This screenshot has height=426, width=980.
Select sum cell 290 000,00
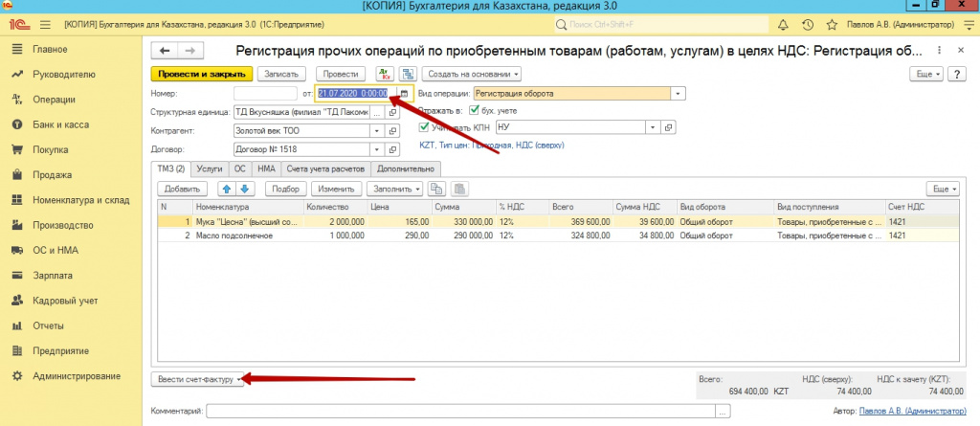tap(464, 235)
